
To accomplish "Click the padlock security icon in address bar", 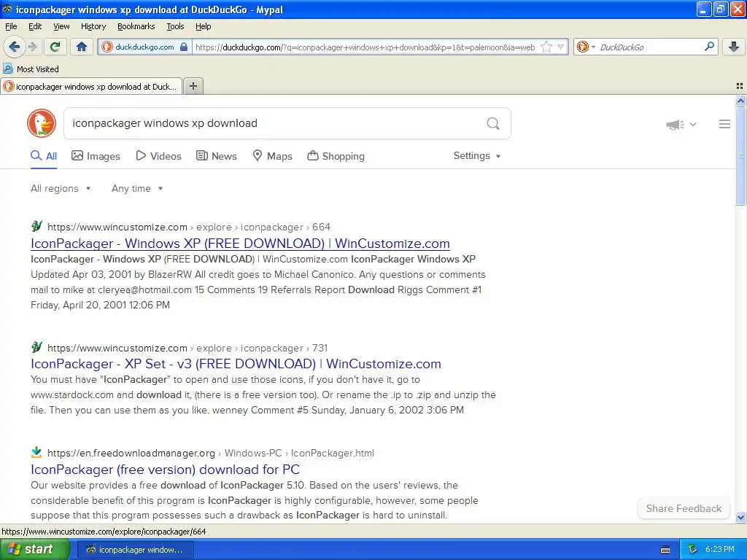I will point(183,47).
